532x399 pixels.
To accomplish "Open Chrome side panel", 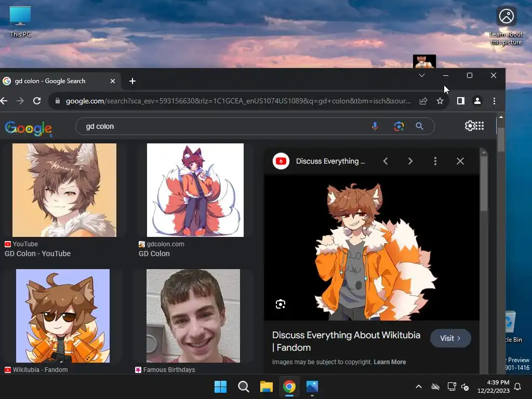I will coord(460,101).
